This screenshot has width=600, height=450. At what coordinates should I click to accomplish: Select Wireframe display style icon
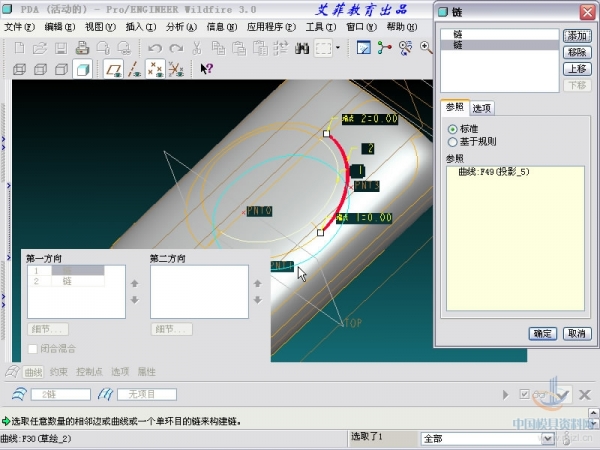19,69
